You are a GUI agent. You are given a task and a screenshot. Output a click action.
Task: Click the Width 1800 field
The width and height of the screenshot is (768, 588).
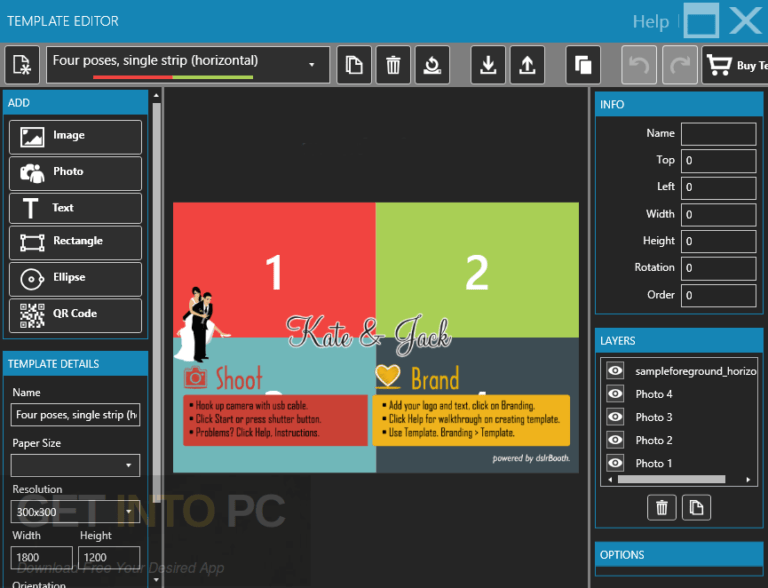click(42, 558)
